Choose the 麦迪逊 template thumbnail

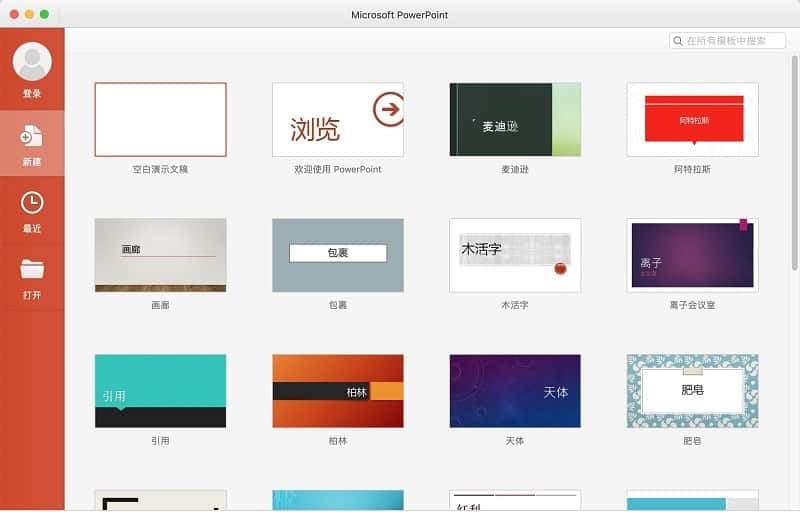tap(515, 119)
